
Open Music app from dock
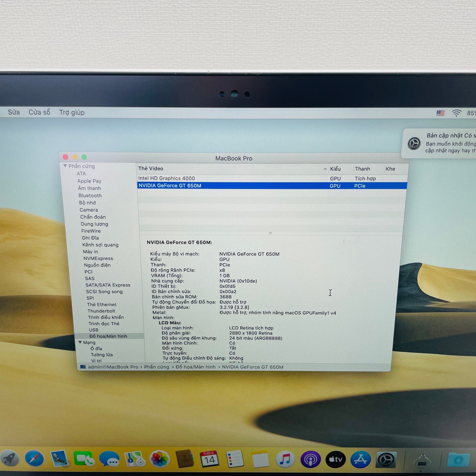pos(285,459)
